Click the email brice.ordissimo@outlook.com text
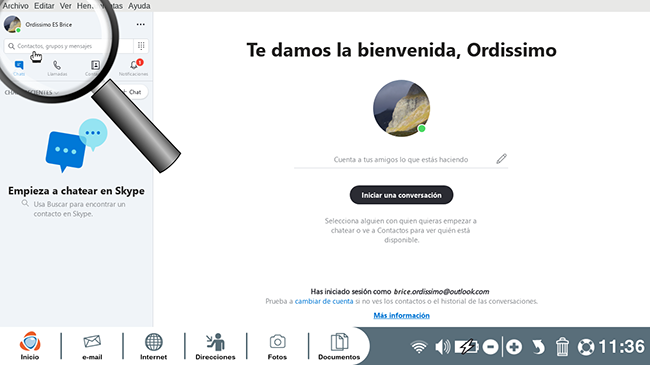The width and height of the screenshot is (650, 365). 441,292
